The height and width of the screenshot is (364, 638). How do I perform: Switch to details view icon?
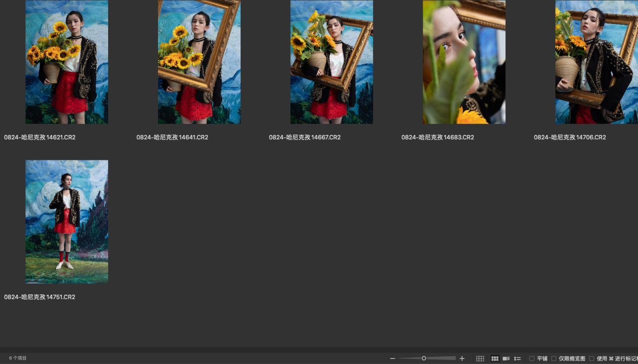(x=506, y=359)
